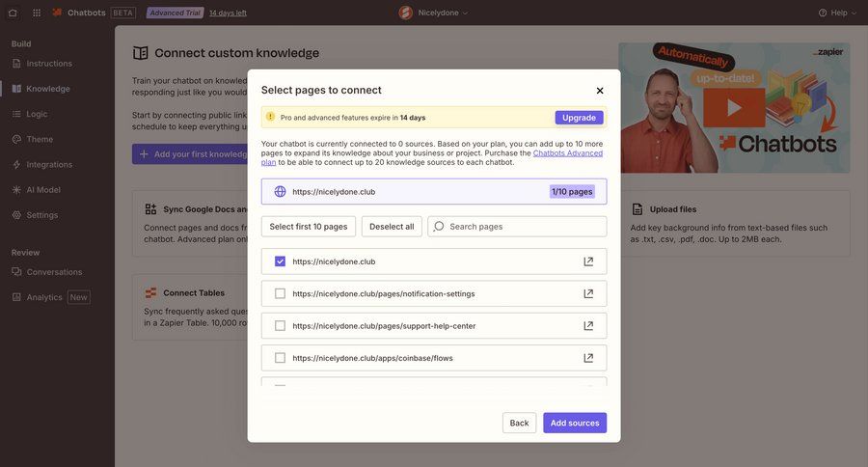This screenshot has width=868, height=467.
Task: Click the Conversations chat icon
Action: (16, 272)
